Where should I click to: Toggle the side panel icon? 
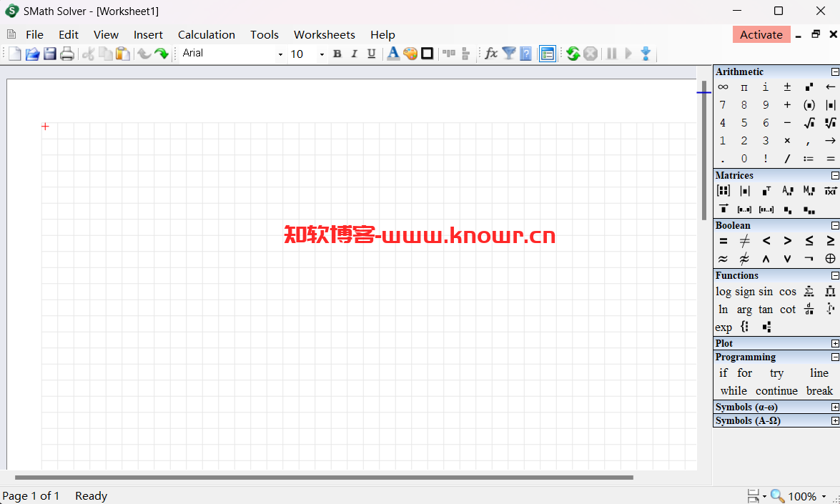(548, 54)
